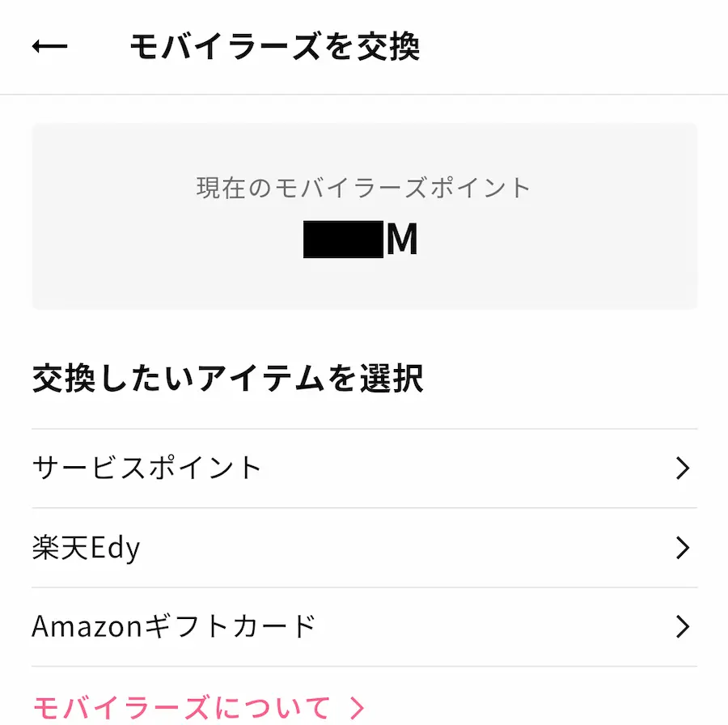Click the 現在のモバイラーズポイント label

(363, 188)
